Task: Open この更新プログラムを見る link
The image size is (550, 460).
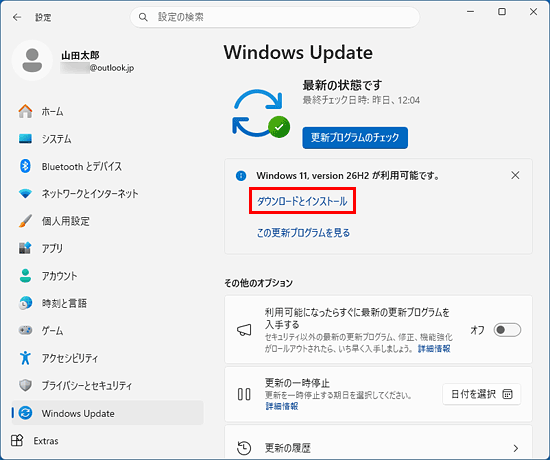Action: [x=303, y=233]
